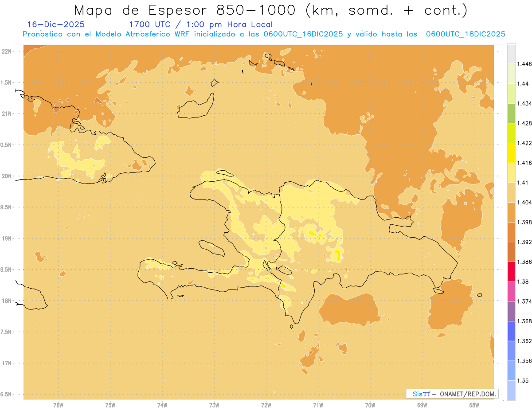Click the pink 1.374–1.38 legend swatch
This screenshot has height=411, width=532.
(x=511, y=291)
